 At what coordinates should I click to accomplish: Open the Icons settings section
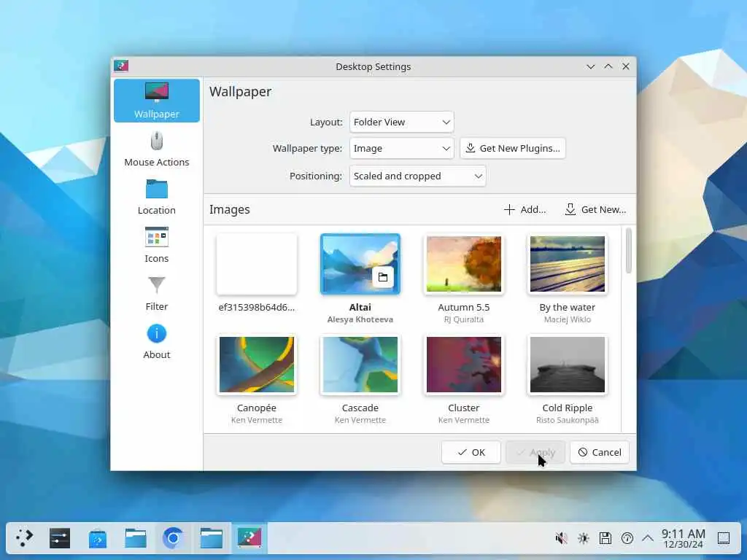(x=156, y=245)
